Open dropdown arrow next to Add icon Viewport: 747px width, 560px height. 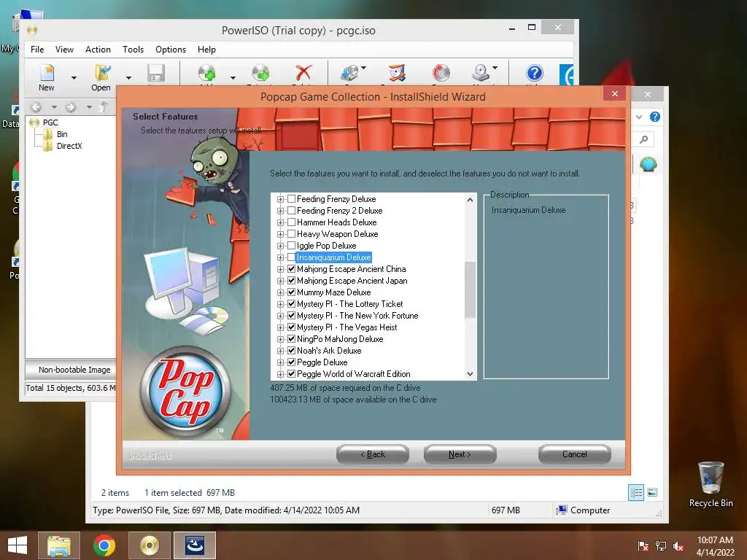(233, 77)
